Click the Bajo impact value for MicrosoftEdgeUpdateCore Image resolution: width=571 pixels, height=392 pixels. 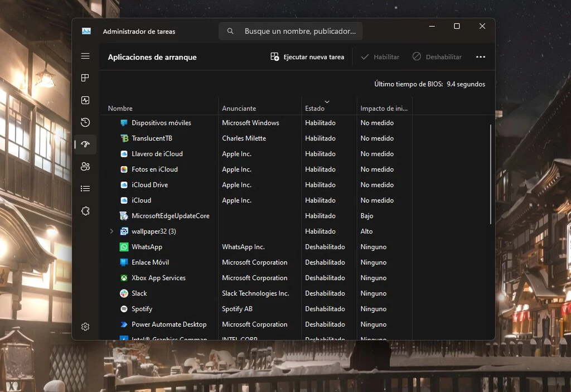pos(367,216)
